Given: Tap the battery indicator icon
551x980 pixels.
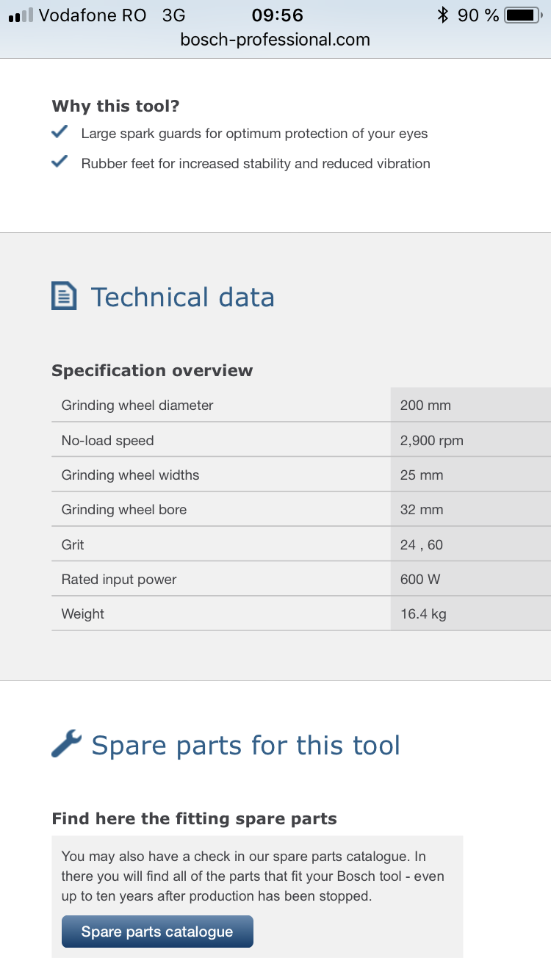Looking at the screenshot, I should pyautogui.click(x=522, y=15).
